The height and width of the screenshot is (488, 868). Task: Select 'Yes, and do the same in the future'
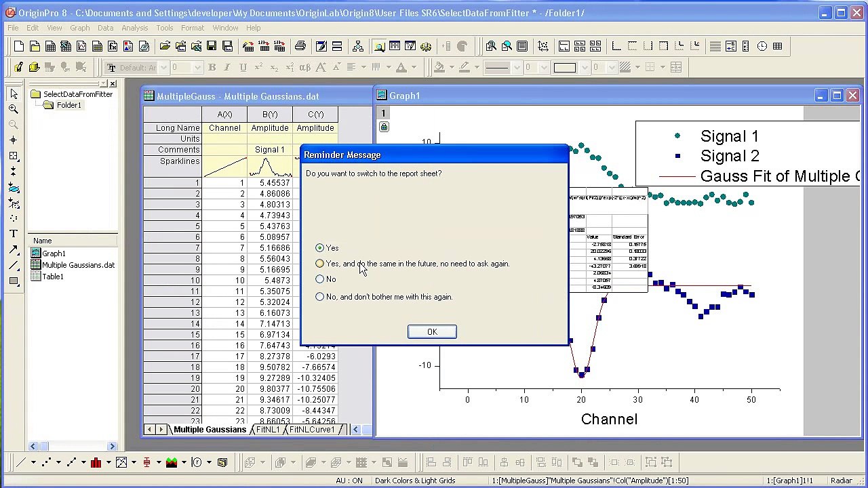click(x=319, y=264)
